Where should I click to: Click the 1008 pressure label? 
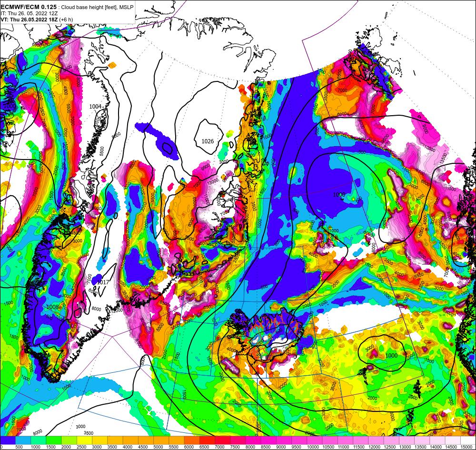[x=52, y=307]
